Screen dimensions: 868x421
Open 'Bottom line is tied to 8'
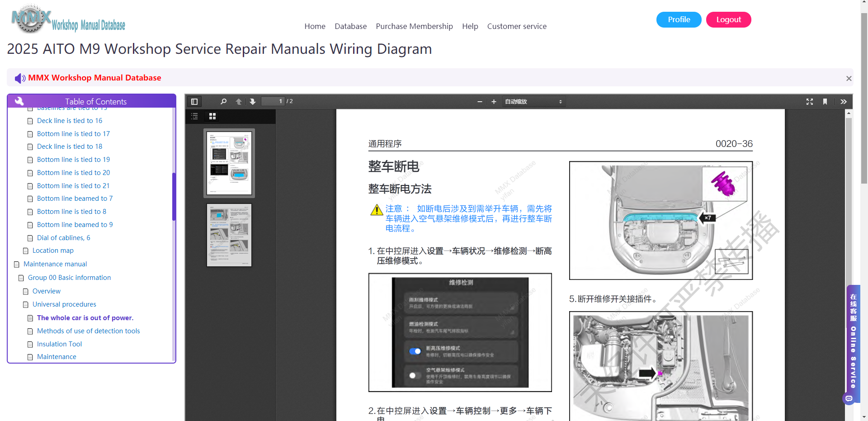tap(72, 212)
